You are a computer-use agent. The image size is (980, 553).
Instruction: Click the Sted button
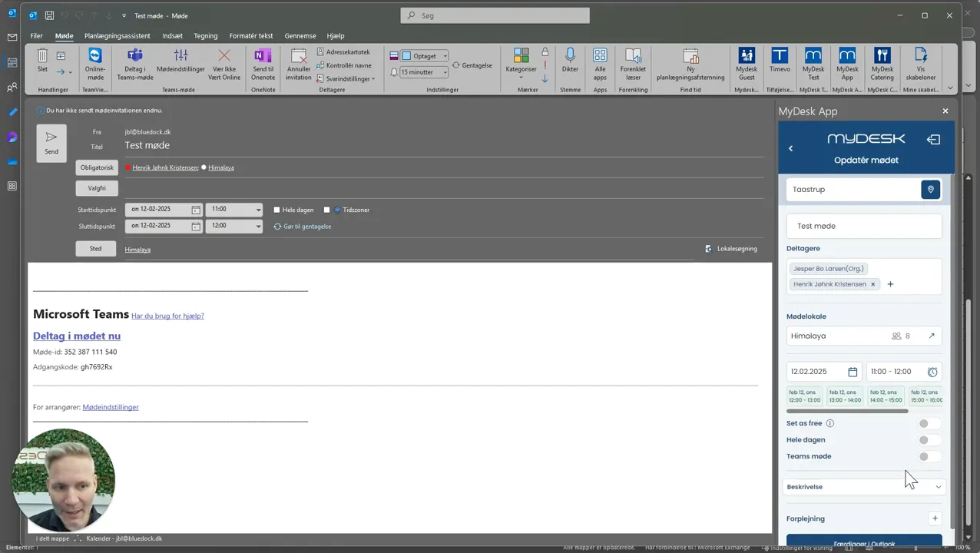tap(95, 249)
